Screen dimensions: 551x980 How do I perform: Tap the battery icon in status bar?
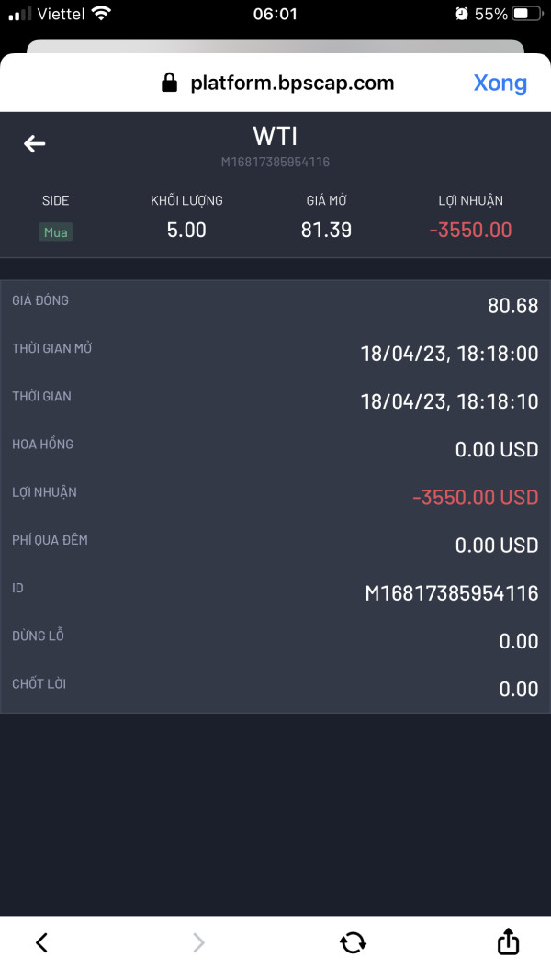(527, 14)
